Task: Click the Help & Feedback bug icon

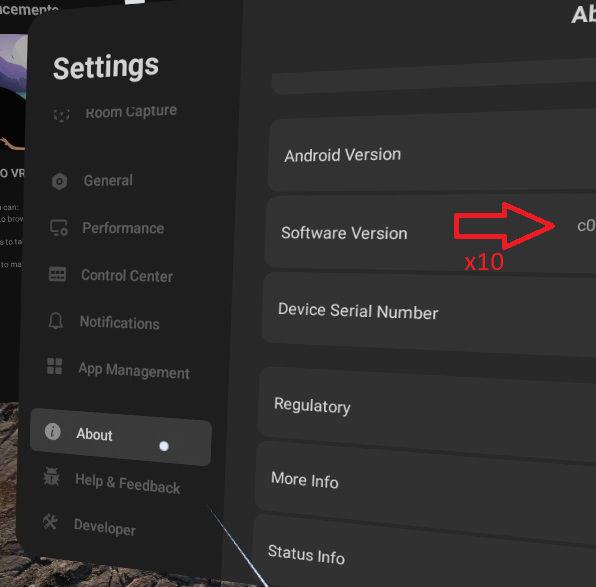Action: coord(51,476)
